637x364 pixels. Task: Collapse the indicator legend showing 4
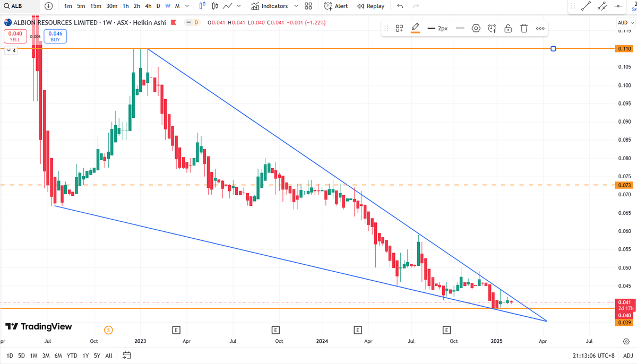11,50
